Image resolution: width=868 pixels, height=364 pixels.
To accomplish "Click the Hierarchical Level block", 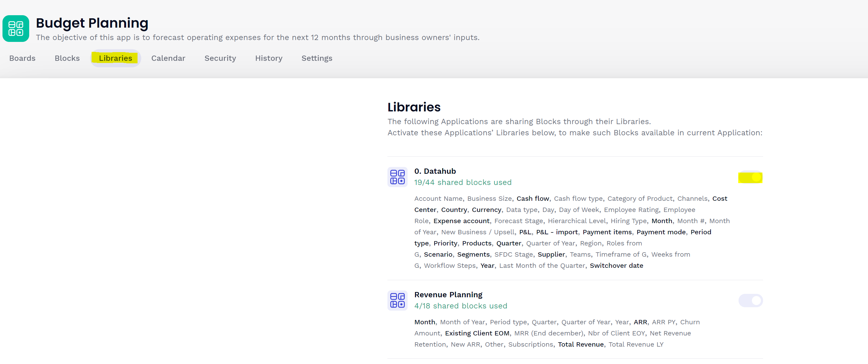I will pyautogui.click(x=576, y=221).
